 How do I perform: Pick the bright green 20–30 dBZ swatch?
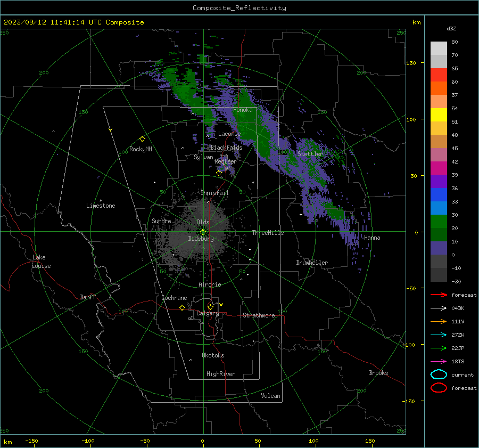tap(439, 222)
